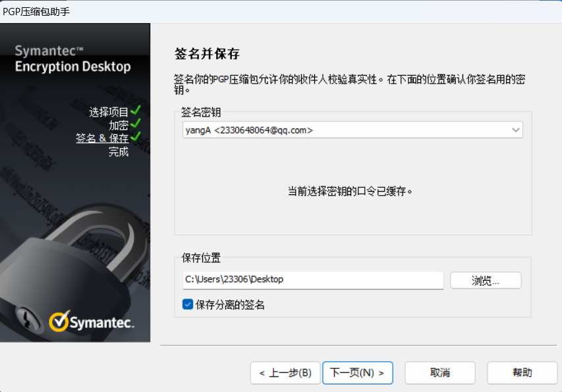562x392 pixels.
Task: Click the 浏览... browse button
Action: (x=486, y=280)
